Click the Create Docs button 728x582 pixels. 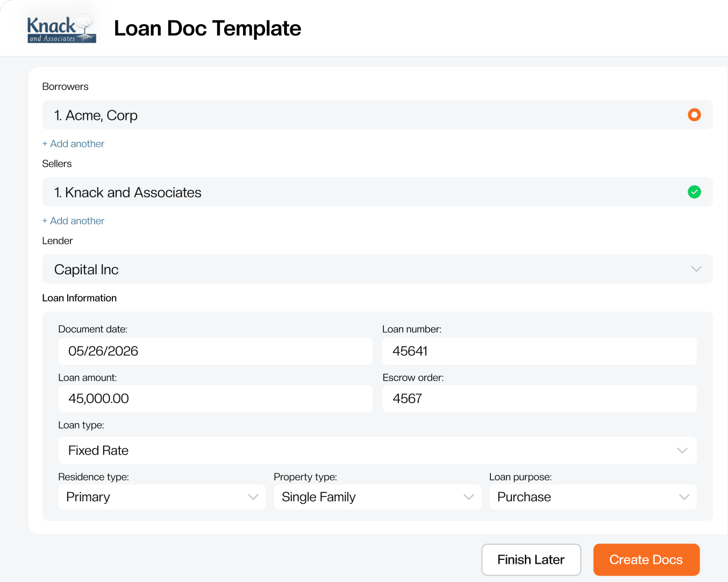pyautogui.click(x=646, y=560)
